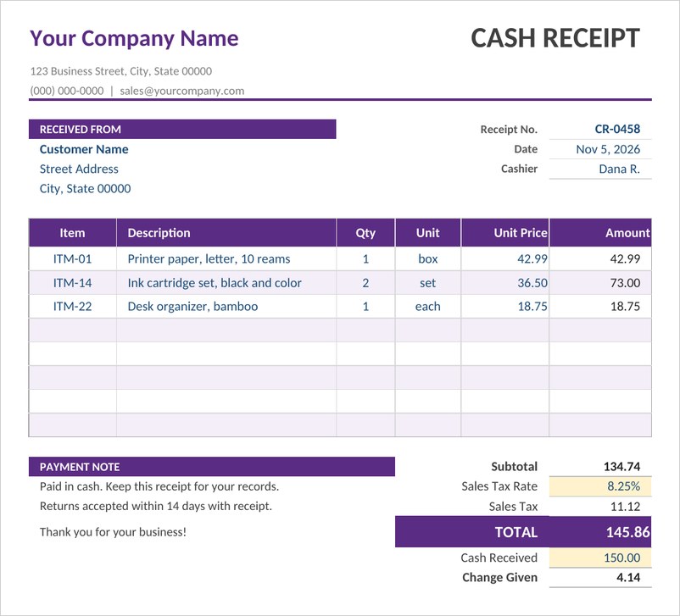
Task: Click 'Thank you for your business!' text
Action: click(113, 532)
